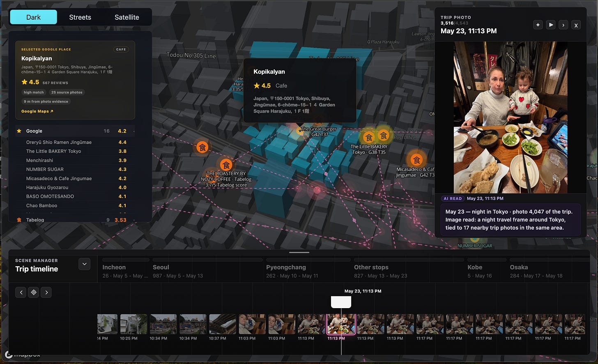
Task: Click the 4.5 rating star on the Kopikalyan place card
Action: pos(24,82)
